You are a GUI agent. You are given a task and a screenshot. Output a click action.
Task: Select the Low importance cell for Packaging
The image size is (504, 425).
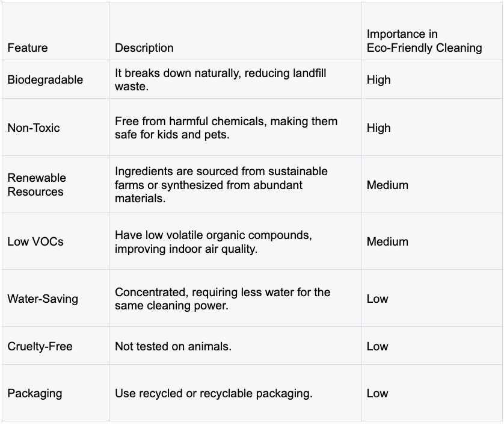[432, 393]
